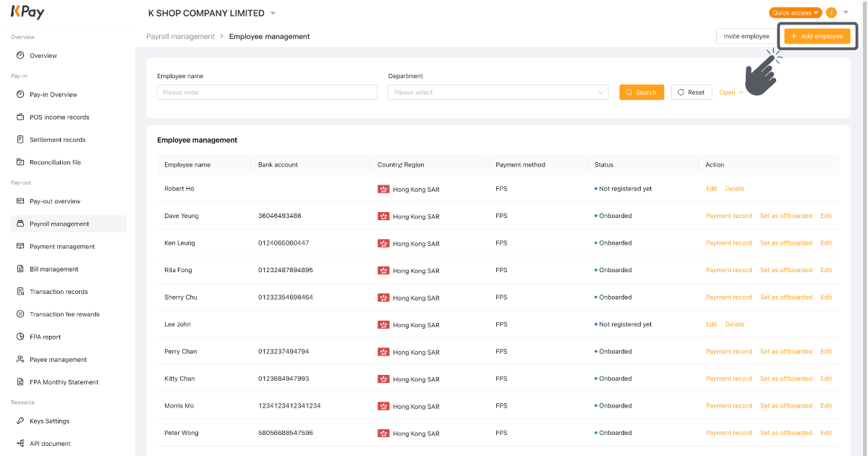Collapse the filter panel via the Open chevron
868x456 pixels.
click(731, 92)
